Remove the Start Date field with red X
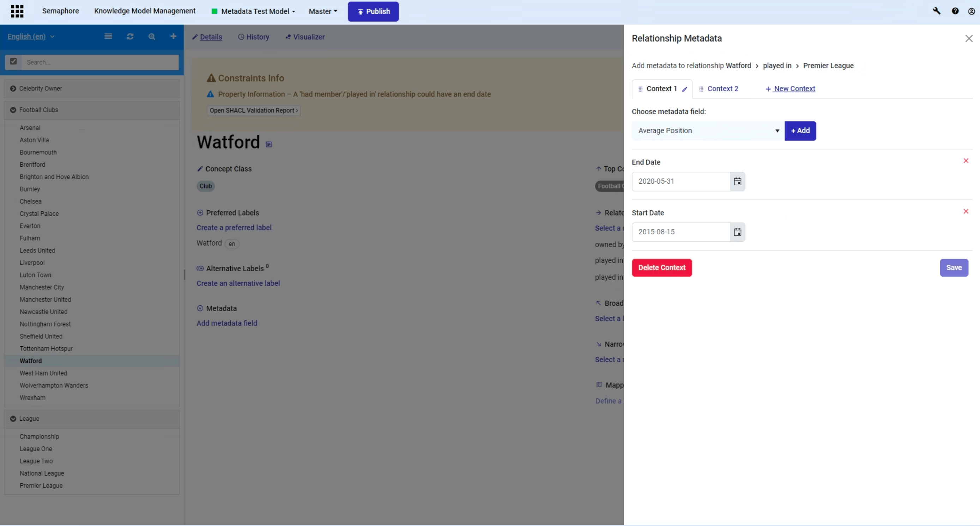This screenshot has width=980, height=526. click(966, 211)
